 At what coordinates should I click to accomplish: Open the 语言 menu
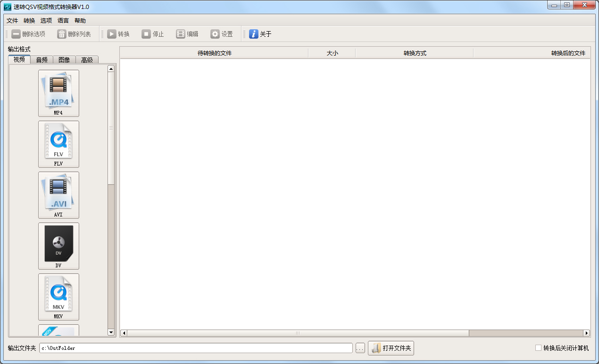(x=63, y=20)
